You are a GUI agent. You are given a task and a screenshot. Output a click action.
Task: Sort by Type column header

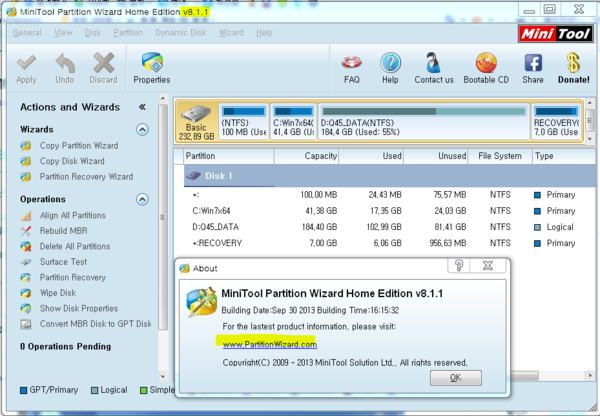click(564, 156)
